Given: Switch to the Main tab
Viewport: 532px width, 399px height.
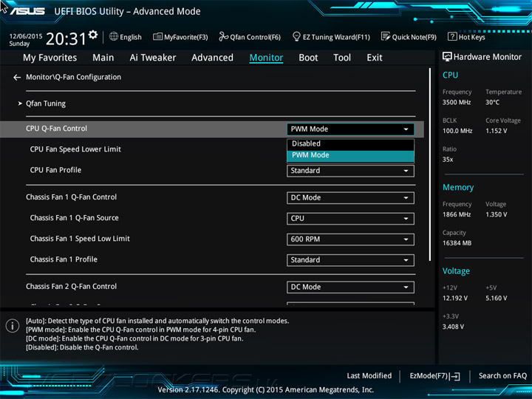Looking at the screenshot, I should (103, 58).
